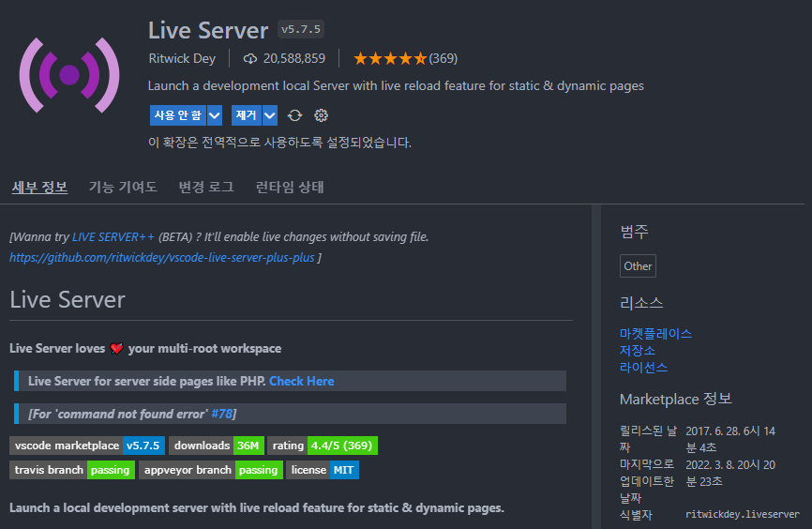Click the details pane vertical scrollbar
Viewport: 812px width, 529px height.
click(596, 367)
